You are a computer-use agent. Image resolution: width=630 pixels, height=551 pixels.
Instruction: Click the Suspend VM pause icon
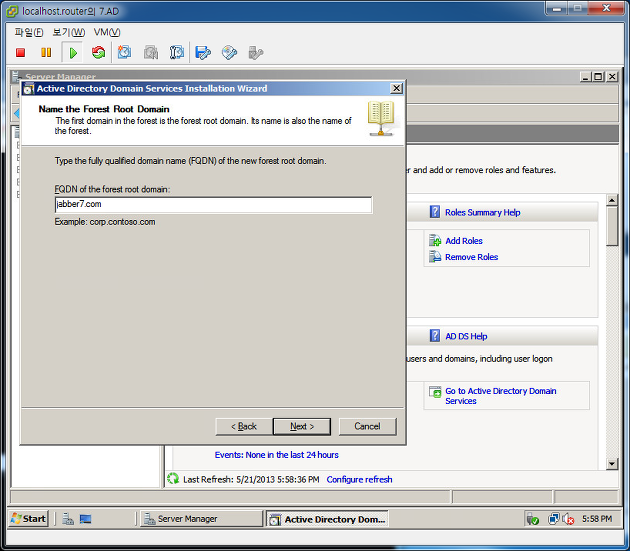click(x=46, y=53)
